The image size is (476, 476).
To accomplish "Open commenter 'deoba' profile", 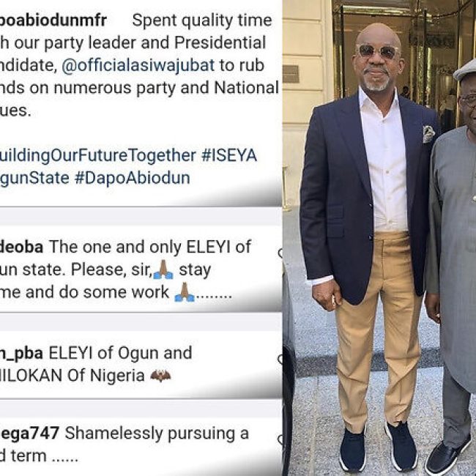I will (21, 247).
